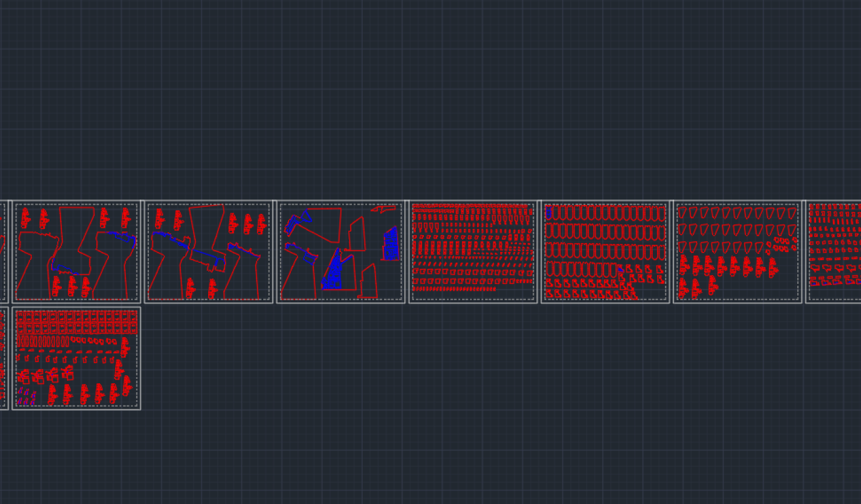This screenshot has height=504, width=861.
Task: Click the blue-magenta parts cluster in second-row sheet
Action: tap(26, 396)
